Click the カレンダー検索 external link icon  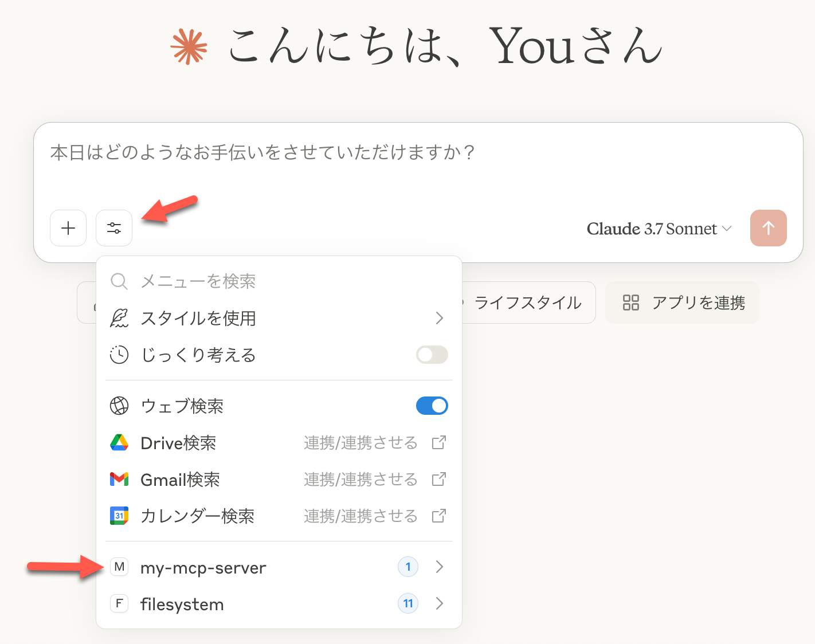[x=439, y=516]
